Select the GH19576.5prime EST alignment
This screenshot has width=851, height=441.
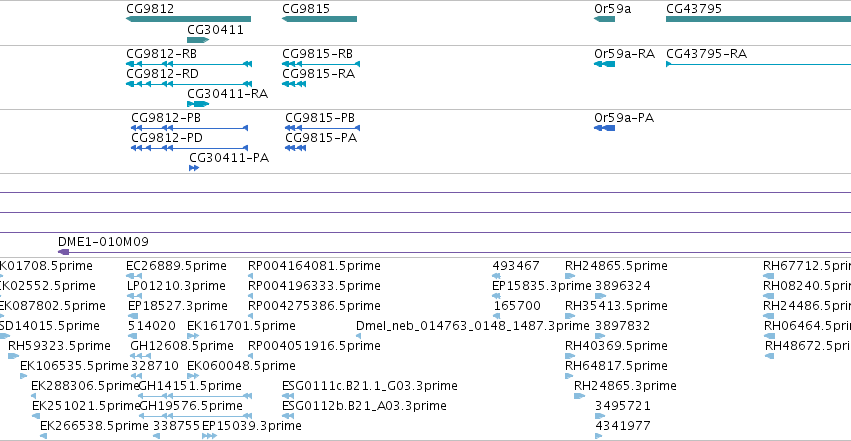[195, 416]
